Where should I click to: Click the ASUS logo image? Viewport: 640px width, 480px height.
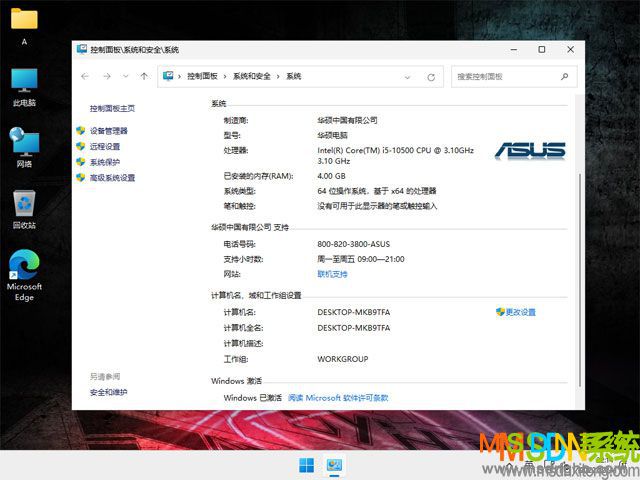tap(530, 151)
